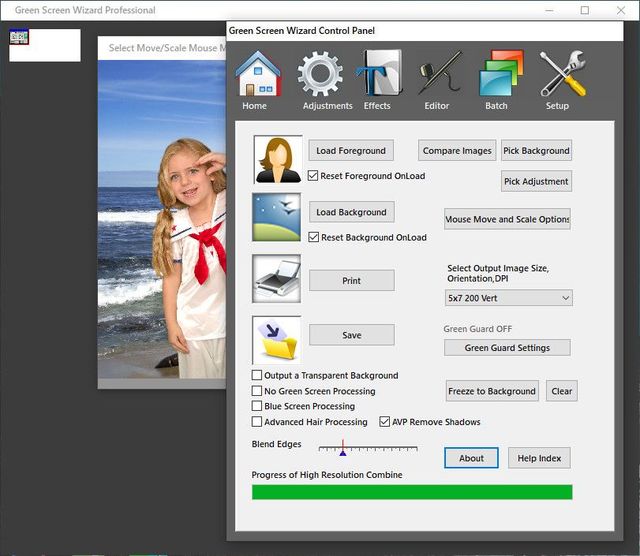
Task: Open the Batch processing icon
Action: (498, 76)
